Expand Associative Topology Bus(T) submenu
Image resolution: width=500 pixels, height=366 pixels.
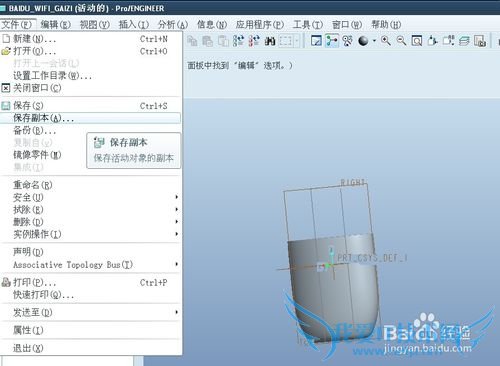tap(91, 264)
